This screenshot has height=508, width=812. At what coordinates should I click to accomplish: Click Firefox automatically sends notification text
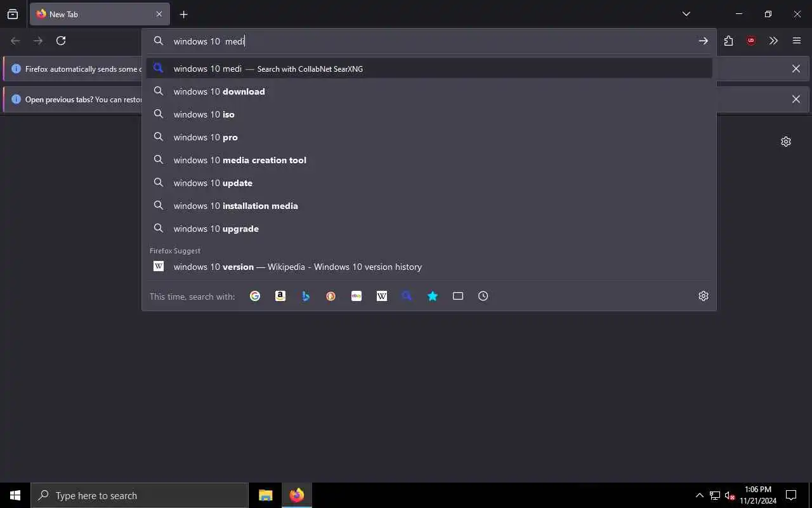pos(83,69)
